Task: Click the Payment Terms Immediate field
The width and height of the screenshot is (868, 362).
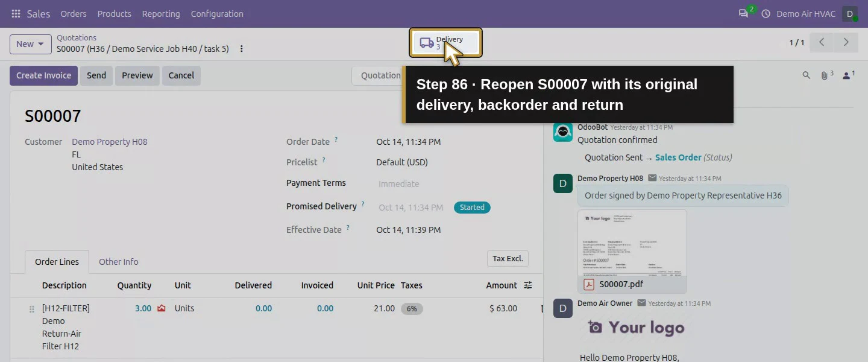Action: pos(398,184)
